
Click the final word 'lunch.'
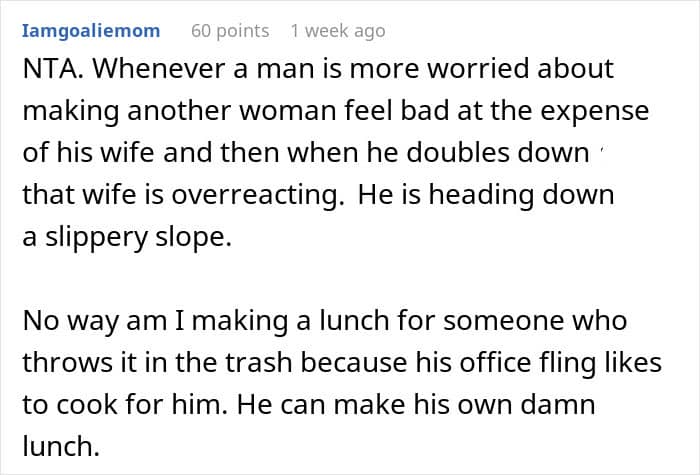[x=62, y=446]
